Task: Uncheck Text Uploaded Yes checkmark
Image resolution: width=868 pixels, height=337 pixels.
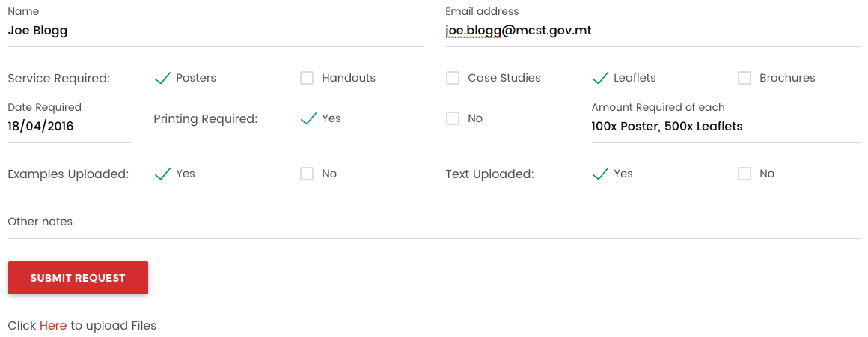Action: pos(600,174)
